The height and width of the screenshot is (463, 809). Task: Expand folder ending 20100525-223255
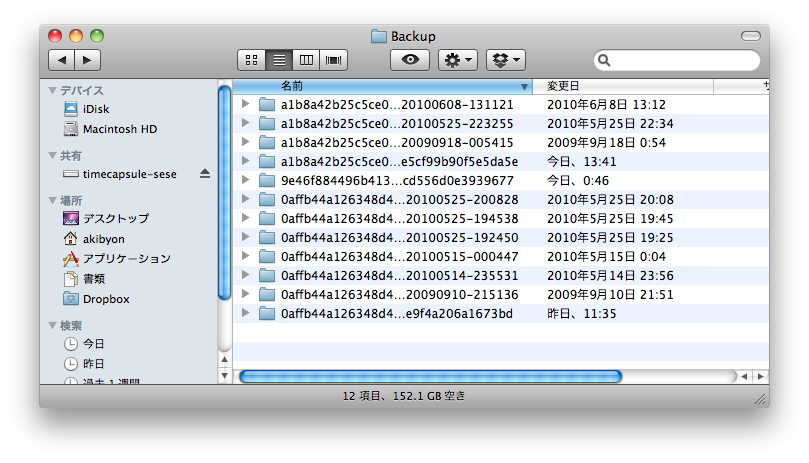(246, 123)
